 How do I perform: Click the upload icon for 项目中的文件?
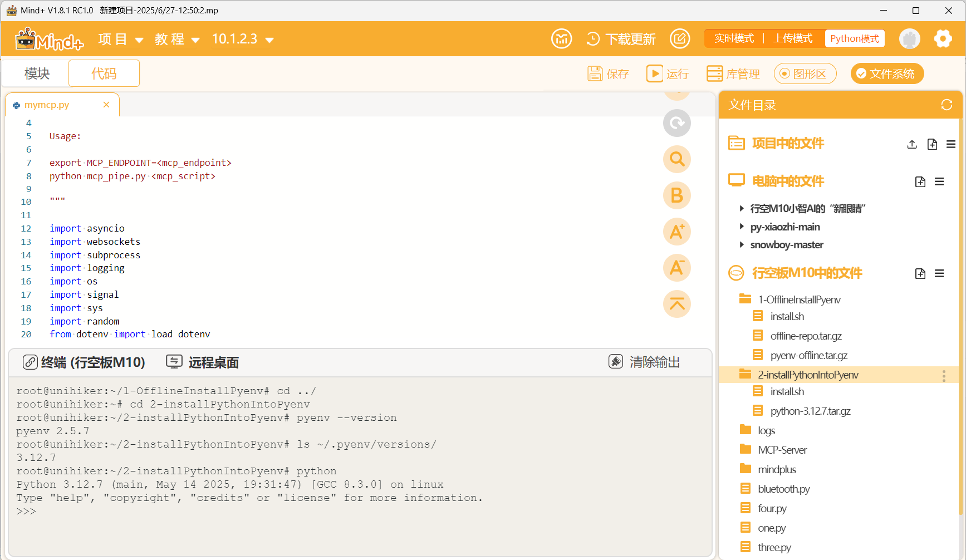pyautogui.click(x=912, y=144)
